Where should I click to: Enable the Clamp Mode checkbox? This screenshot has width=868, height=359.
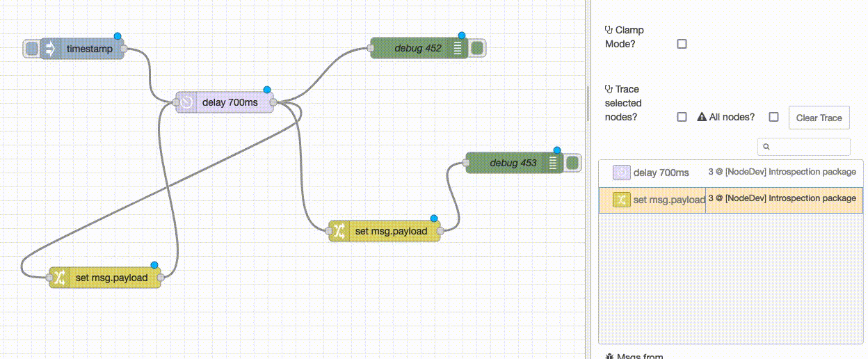(682, 44)
